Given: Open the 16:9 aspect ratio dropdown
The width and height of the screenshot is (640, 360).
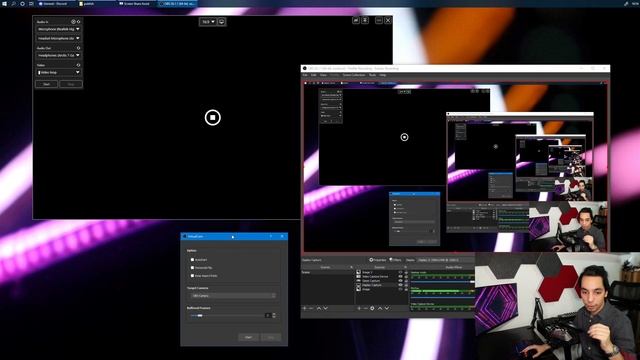Looking at the screenshot, I should coord(208,22).
